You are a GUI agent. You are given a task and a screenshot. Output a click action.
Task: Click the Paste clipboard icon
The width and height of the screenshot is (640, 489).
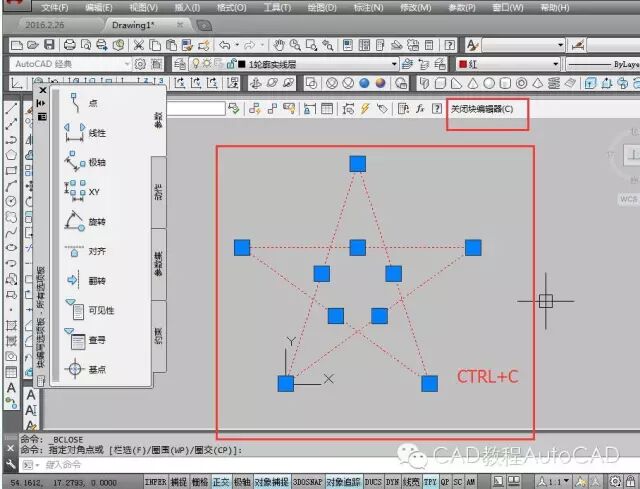tap(172, 45)
